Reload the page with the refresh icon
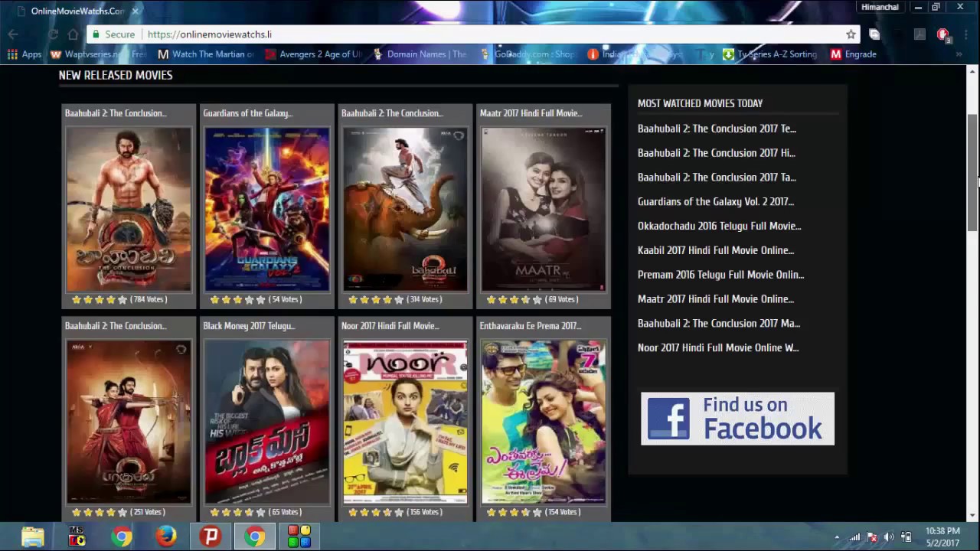The image size is (980, 551). pos(53,34)
